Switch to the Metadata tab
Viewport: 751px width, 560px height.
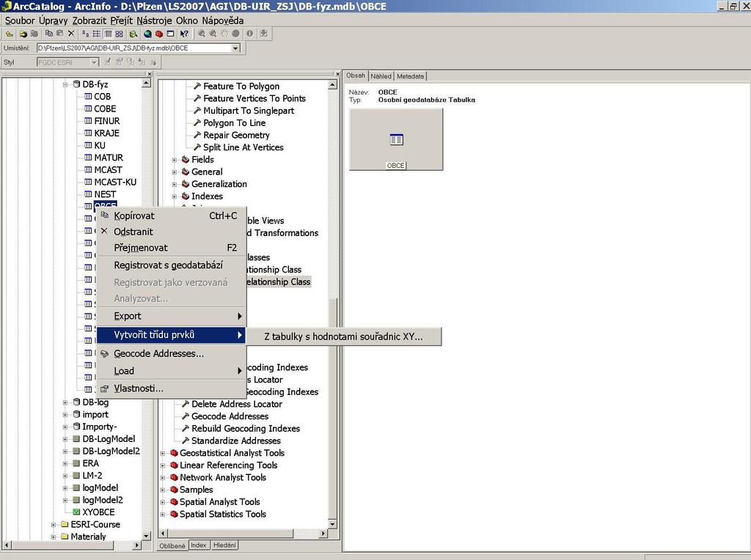tap(411, 76)
